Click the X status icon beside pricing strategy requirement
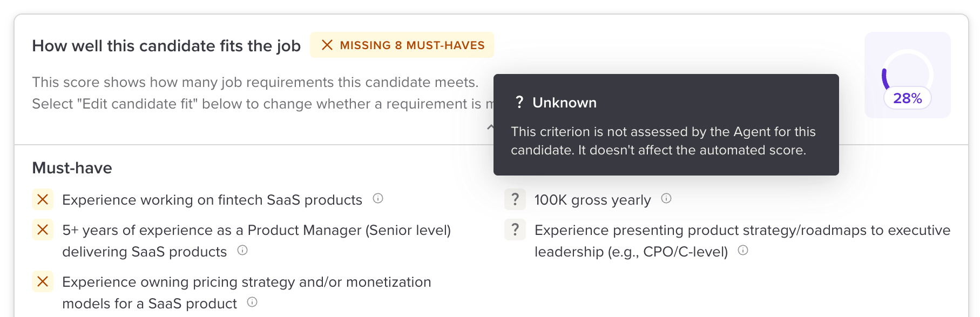Viewport: 980px width, 317px height. [43, 281]
